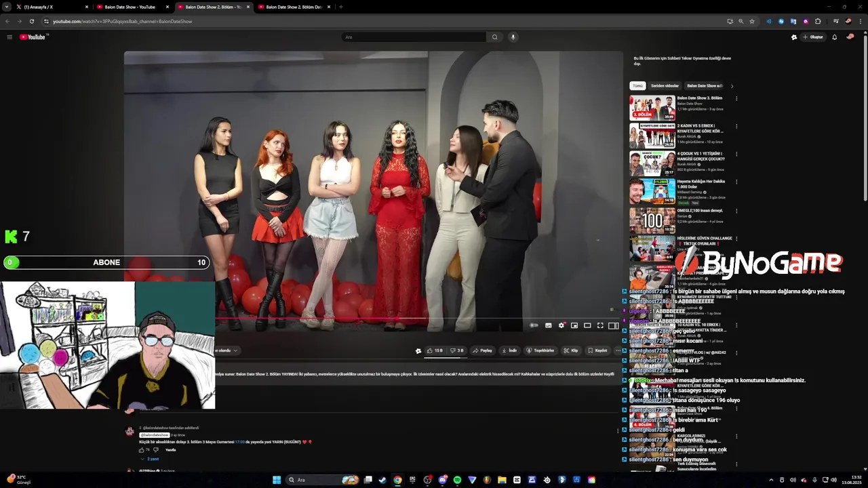Viewport: 868px width, 488px height.
Task: Open Discord from taskbar
Action: click(442, 480)
